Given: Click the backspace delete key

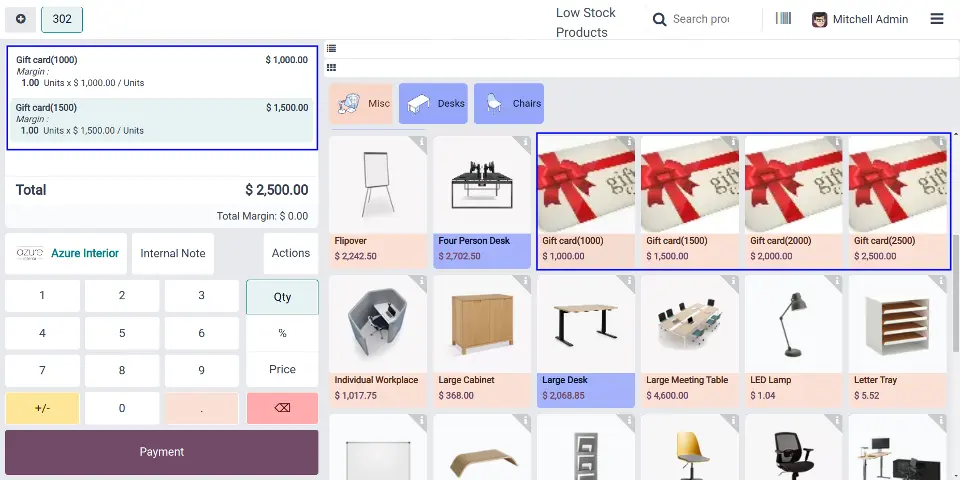Looking at the screenshot, I should coord(282,408).
